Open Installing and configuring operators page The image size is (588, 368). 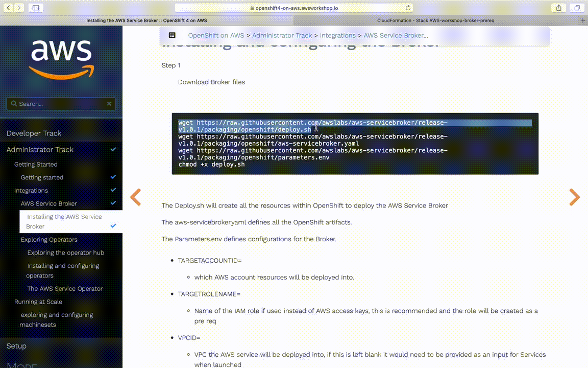pyautogui.click(x=63, y=270)
